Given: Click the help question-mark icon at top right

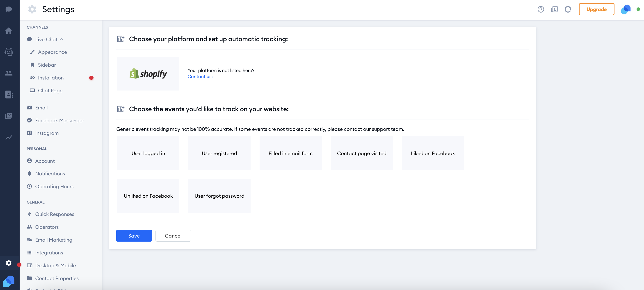Looking at the screenshot, I should pos(541,9).
